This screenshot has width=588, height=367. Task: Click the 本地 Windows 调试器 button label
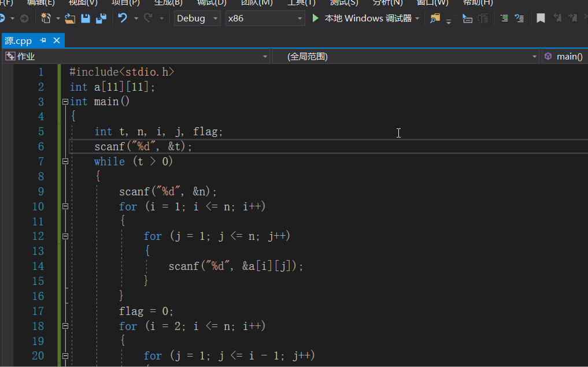[368, 18]
